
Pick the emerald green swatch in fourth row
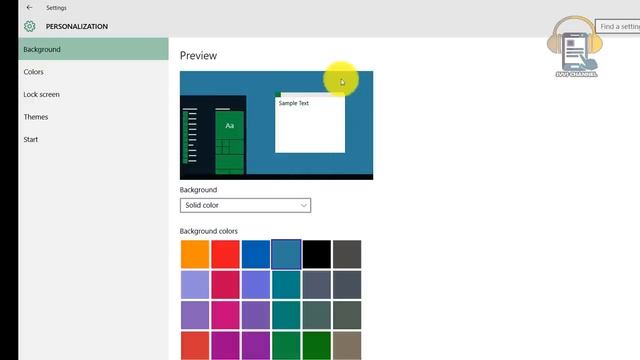pyautogui.click(x=286, y=345)
